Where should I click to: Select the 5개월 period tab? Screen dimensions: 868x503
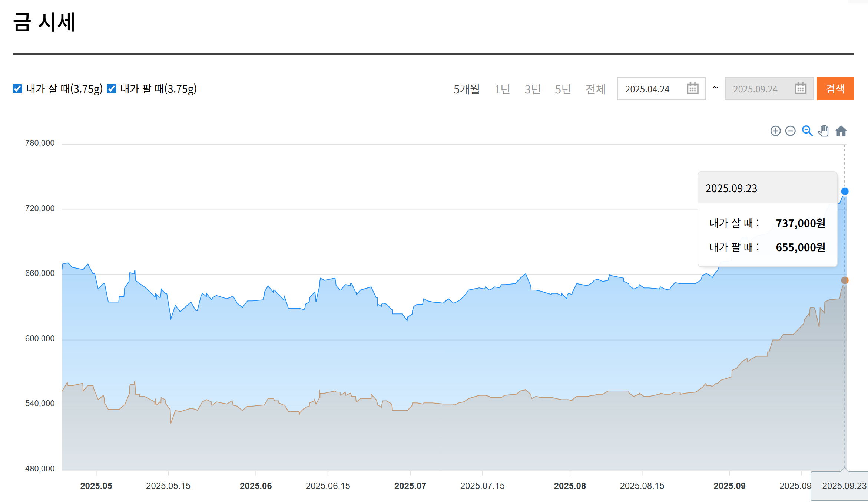pyautogui.click(x=467, y=89)
